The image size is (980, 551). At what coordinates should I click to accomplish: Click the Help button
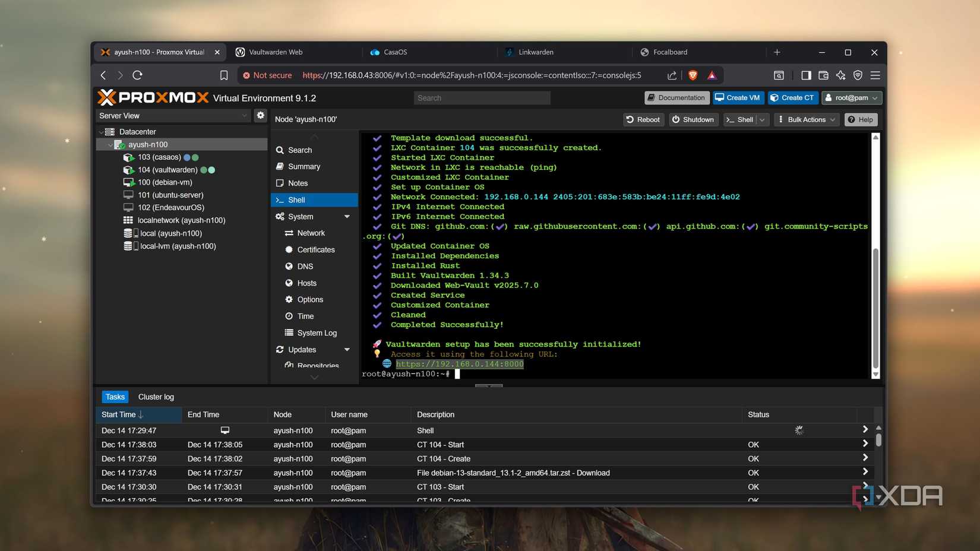pos(861,119)
